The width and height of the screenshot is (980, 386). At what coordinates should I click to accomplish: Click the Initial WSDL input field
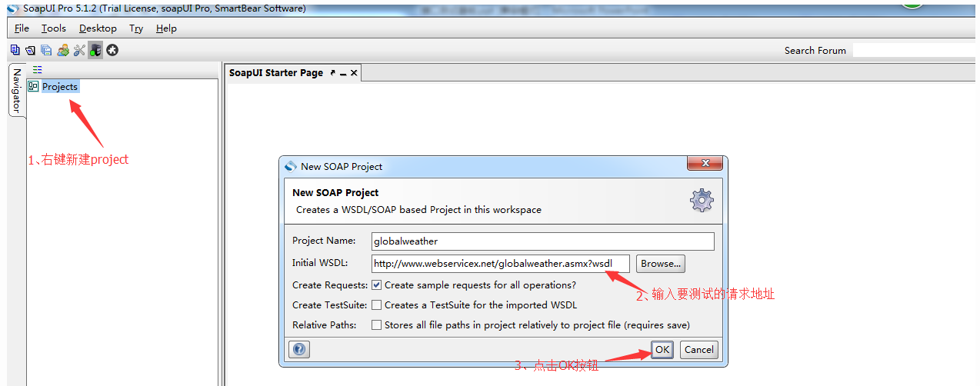(x=500, y=264)
